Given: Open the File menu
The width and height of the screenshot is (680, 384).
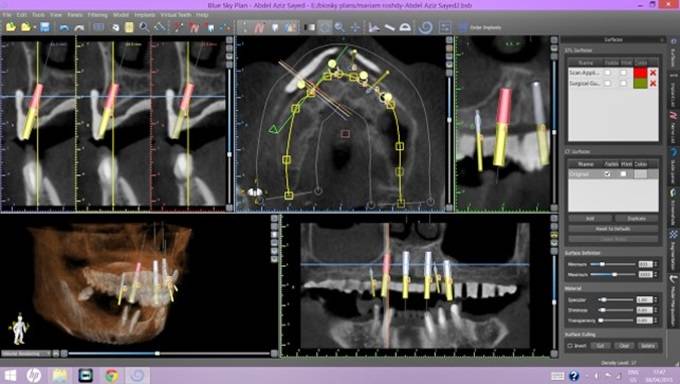Looking at the screenshot, I should (x=7, y=15).
